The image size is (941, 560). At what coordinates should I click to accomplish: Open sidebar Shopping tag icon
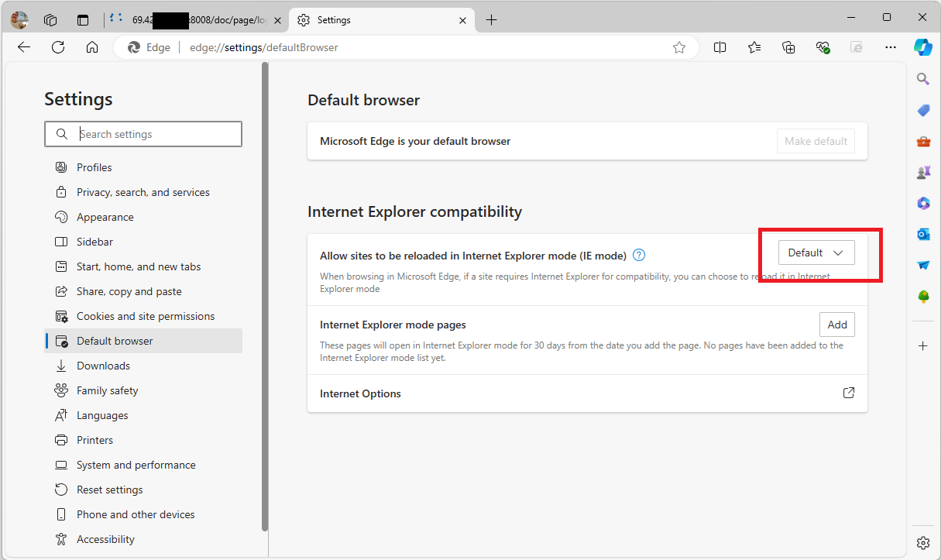pos(923,110)
